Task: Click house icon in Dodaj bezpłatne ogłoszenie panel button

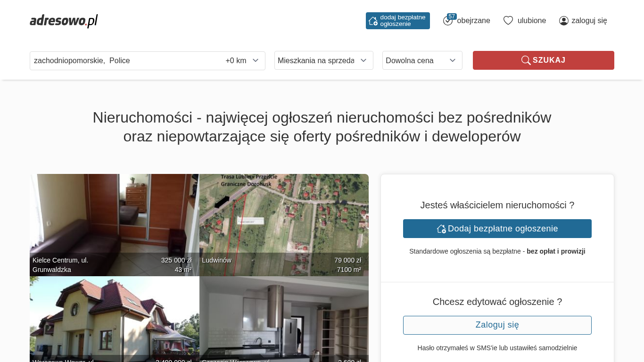Action: (x=441, y=229)
